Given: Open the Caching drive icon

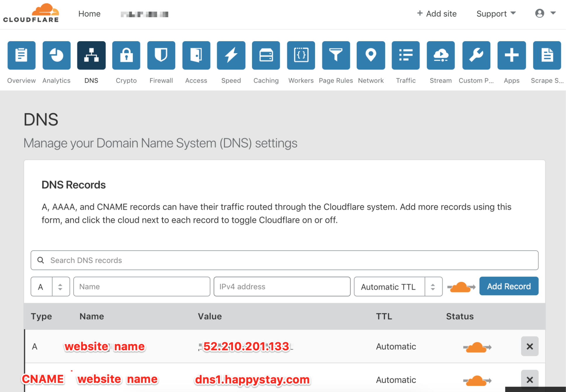Looking at the screenshot, I should 266,55.
